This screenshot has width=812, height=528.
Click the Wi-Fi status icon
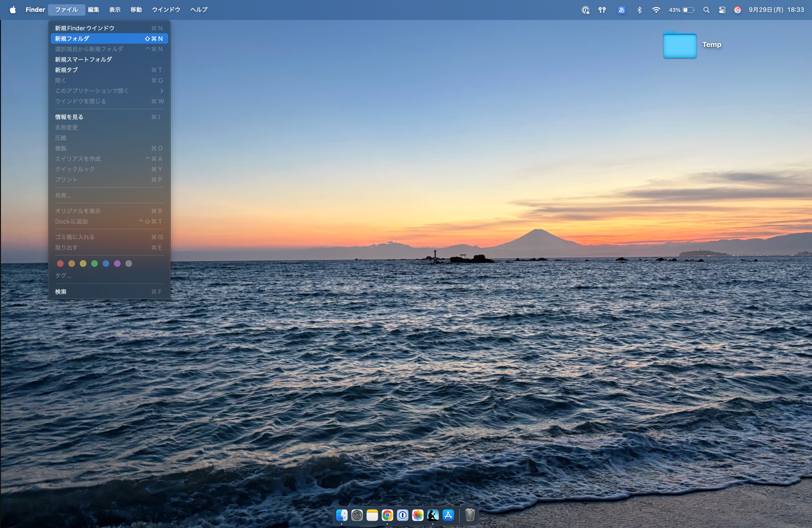tap(656, 10)
